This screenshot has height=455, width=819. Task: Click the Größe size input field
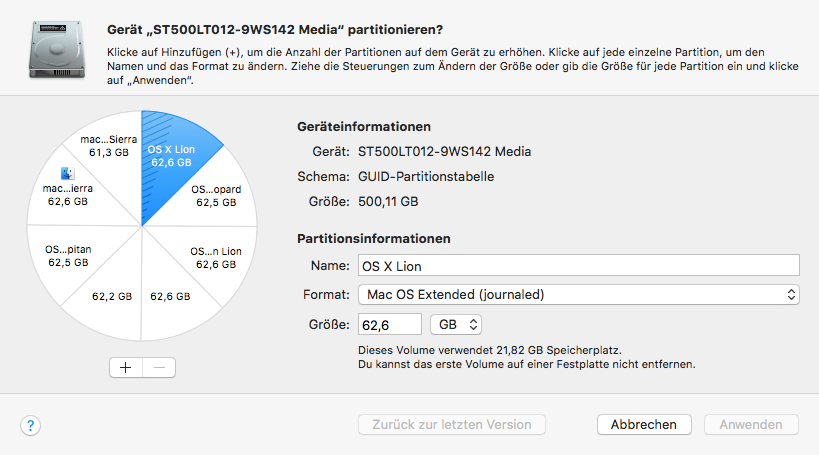(x=390, y=324)
